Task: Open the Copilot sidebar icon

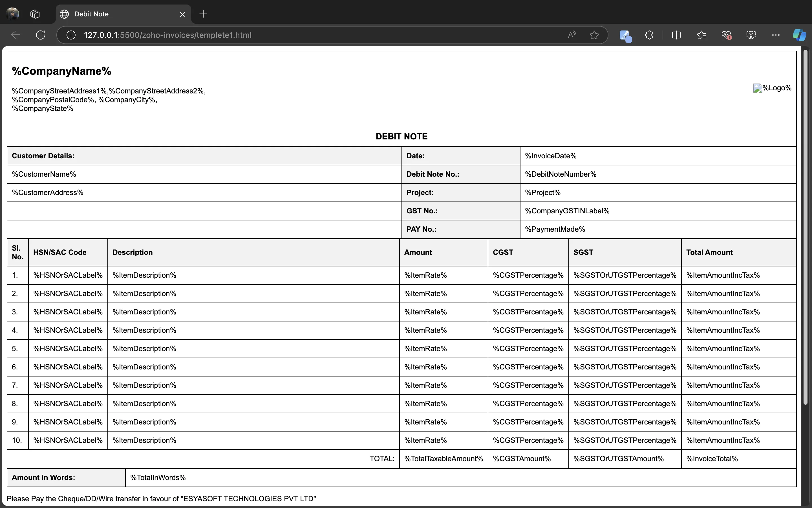Action: point(799,35)
